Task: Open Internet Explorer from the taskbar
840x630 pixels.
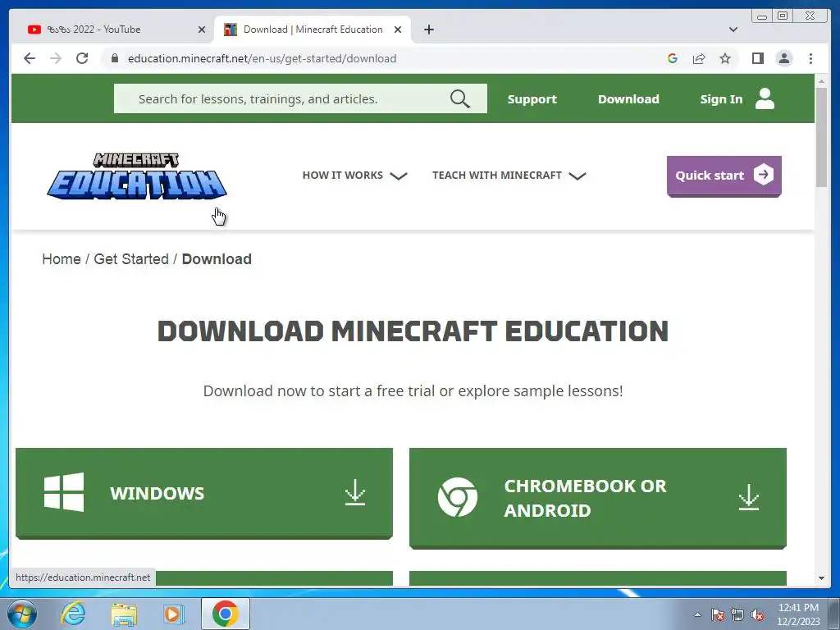Action: pos(73,614)
